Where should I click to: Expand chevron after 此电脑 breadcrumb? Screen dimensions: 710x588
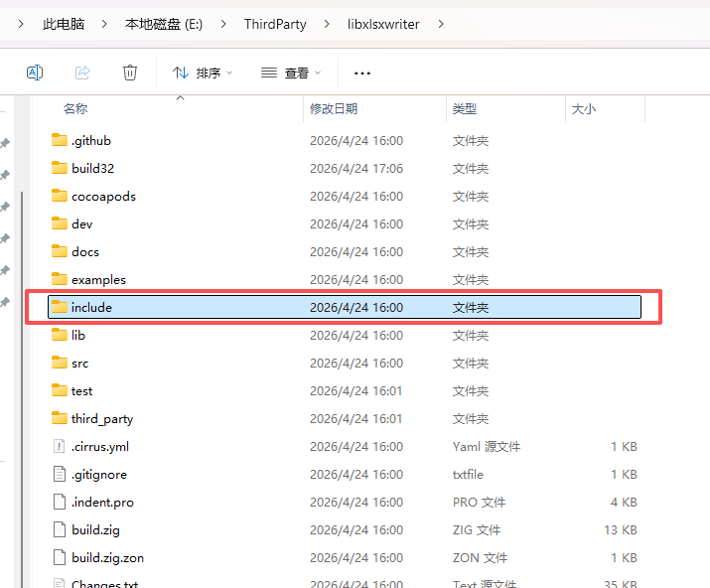coord(104,24)
